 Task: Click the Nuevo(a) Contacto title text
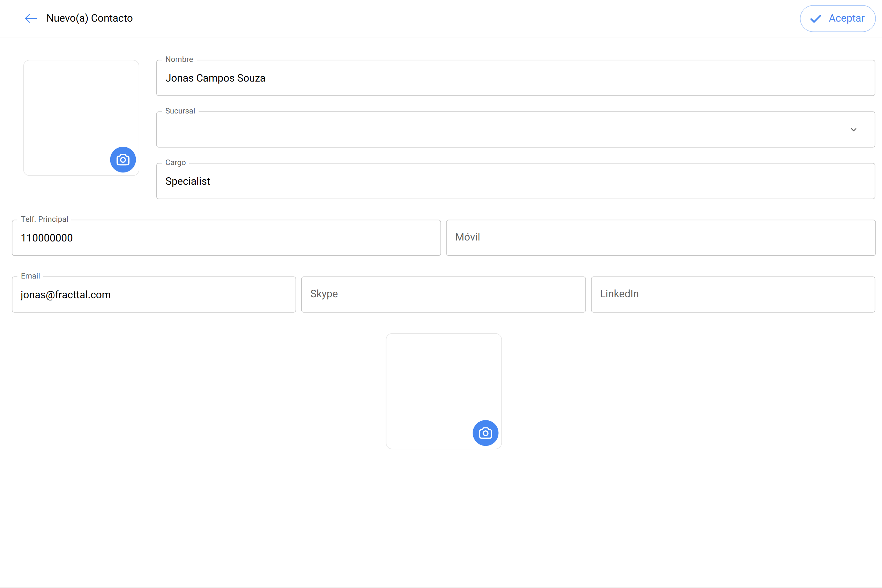click(90, 18)
